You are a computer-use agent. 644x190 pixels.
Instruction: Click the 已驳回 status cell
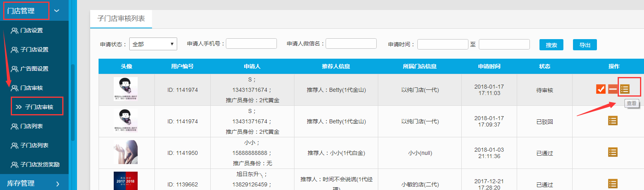(545, 122)
